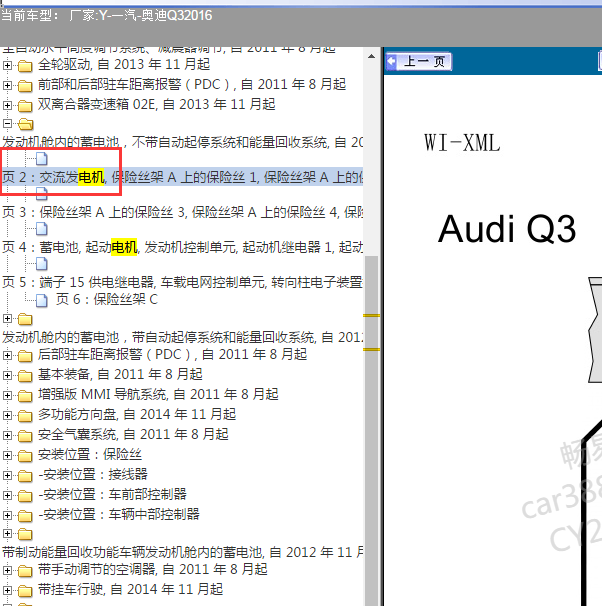Select -安装位置：接线器 label text

coord(93,474)
